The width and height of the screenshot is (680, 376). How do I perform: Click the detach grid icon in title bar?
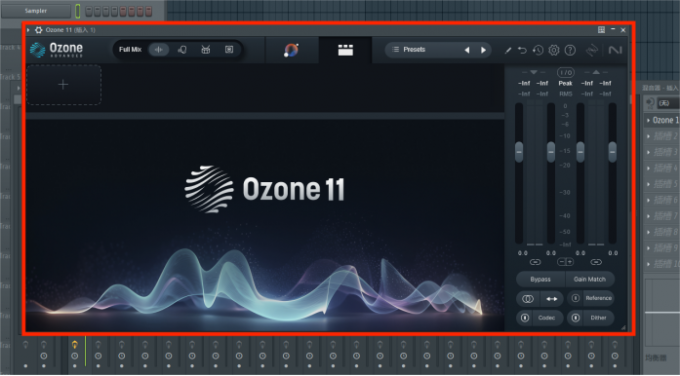tap(602, 29)
